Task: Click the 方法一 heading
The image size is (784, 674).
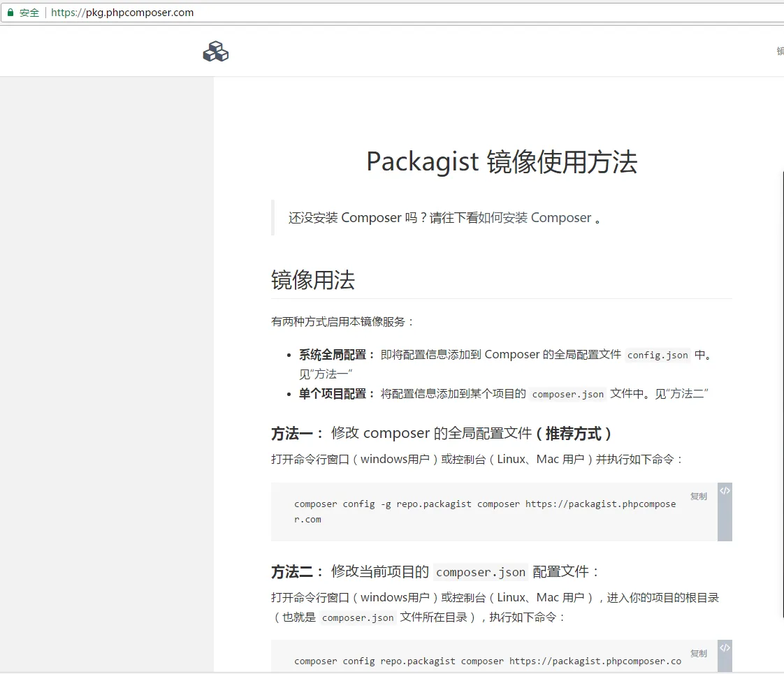Action: pyautogui.click(x=442, y=433)
